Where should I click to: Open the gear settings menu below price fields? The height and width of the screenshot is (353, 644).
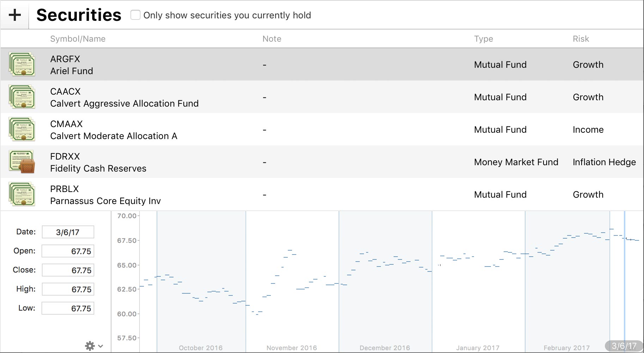pyautogui.click(x=93, y=346)
